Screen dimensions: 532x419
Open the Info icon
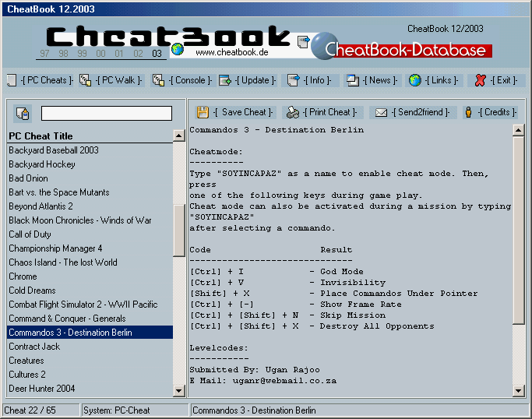[x=293, y=80]
